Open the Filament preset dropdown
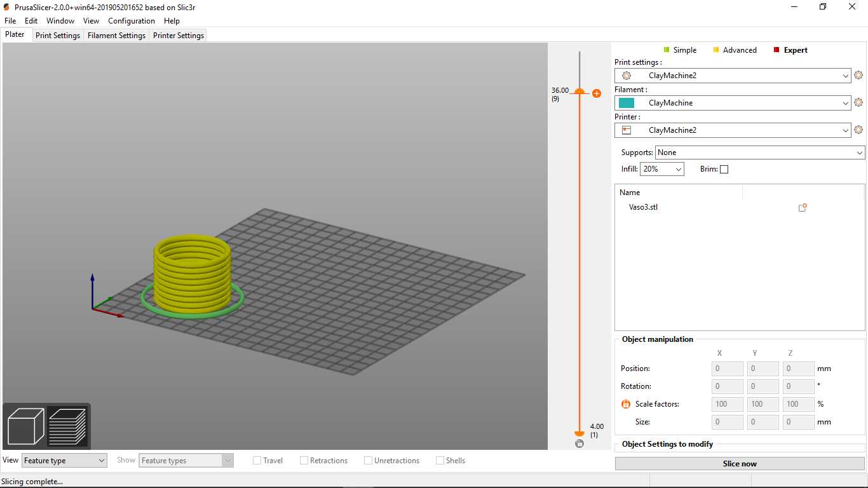The height and width of the screenshot is (488, 868). coord(733,103)
